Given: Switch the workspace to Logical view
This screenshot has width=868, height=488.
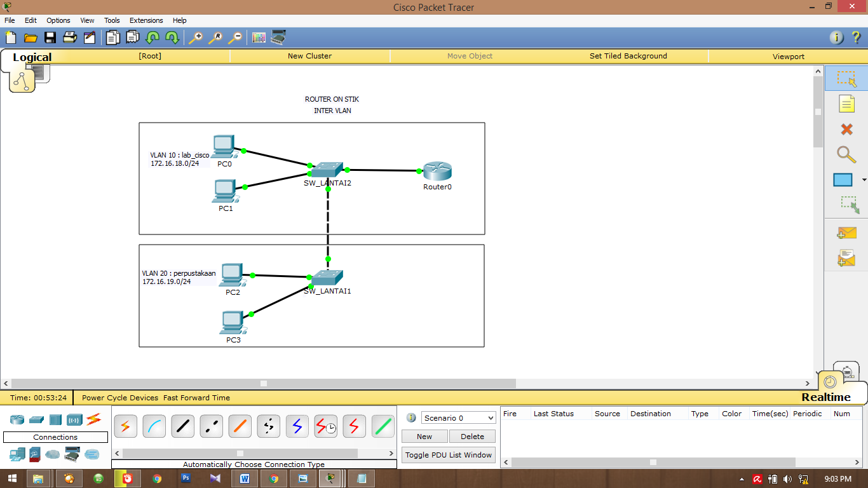Looking at the screenshot, I should (31, 57).
